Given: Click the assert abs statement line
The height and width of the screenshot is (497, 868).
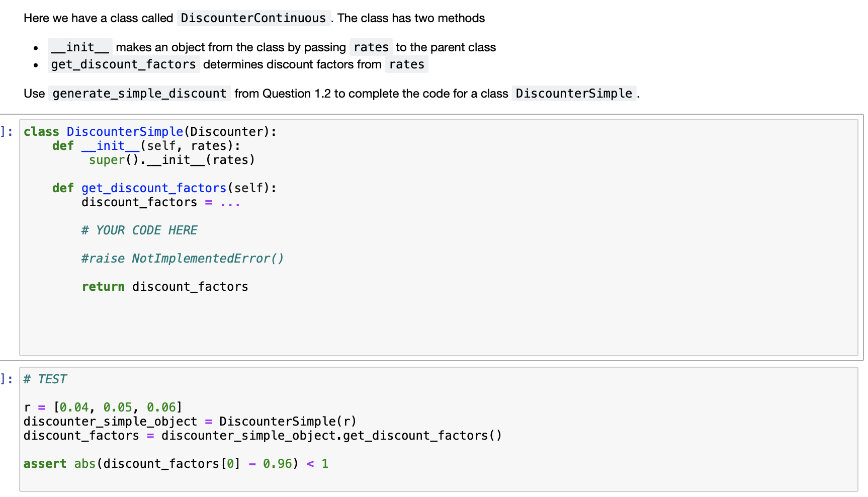Looking at the screenshot, I should pyautogui.click(x=176, y=464).
